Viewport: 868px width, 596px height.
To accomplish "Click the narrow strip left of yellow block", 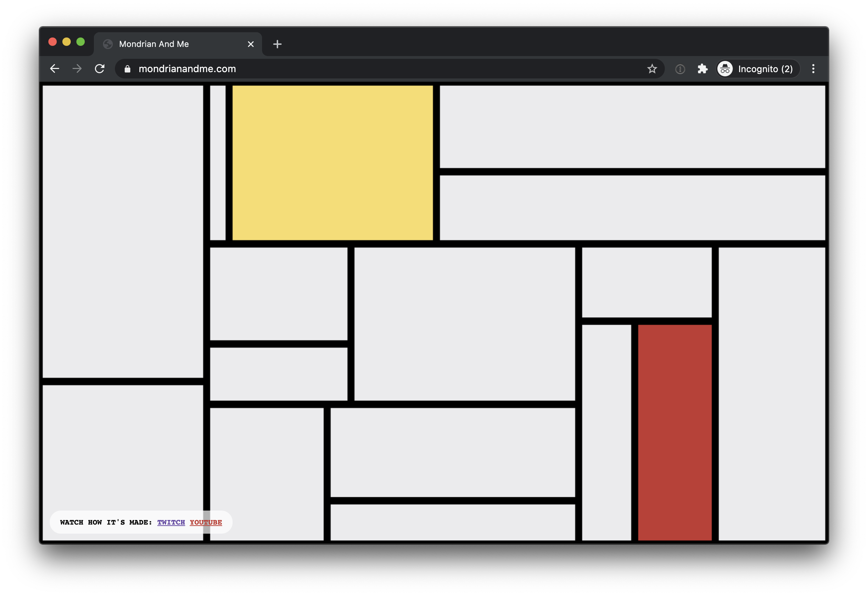I will tap(218, 163).
